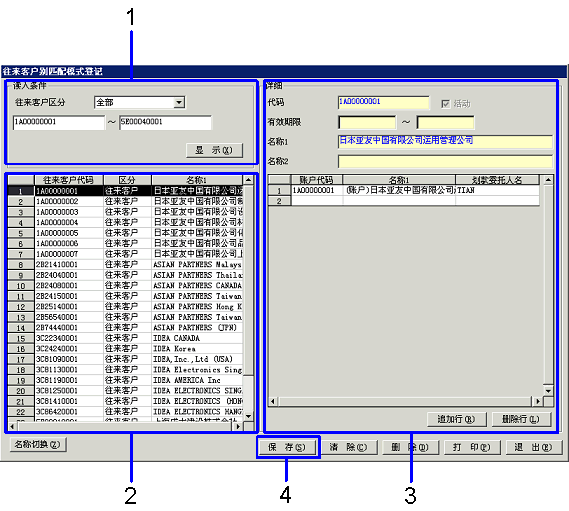Select the IDEA CANADA row 3C22340001
This screenshot has width=569, height=511.
coord(125,338)
